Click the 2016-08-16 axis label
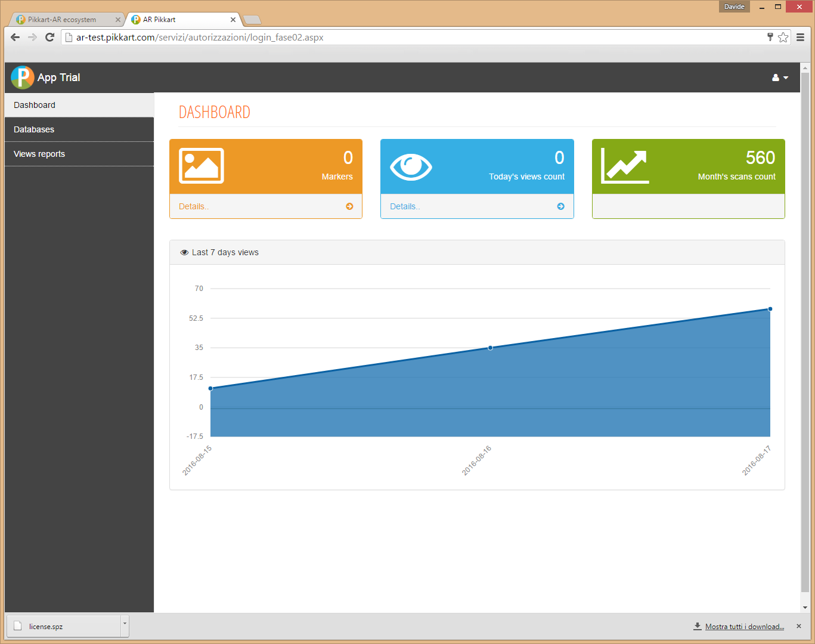This screenshot has width=815, height=644. click(x=477, y=460)
